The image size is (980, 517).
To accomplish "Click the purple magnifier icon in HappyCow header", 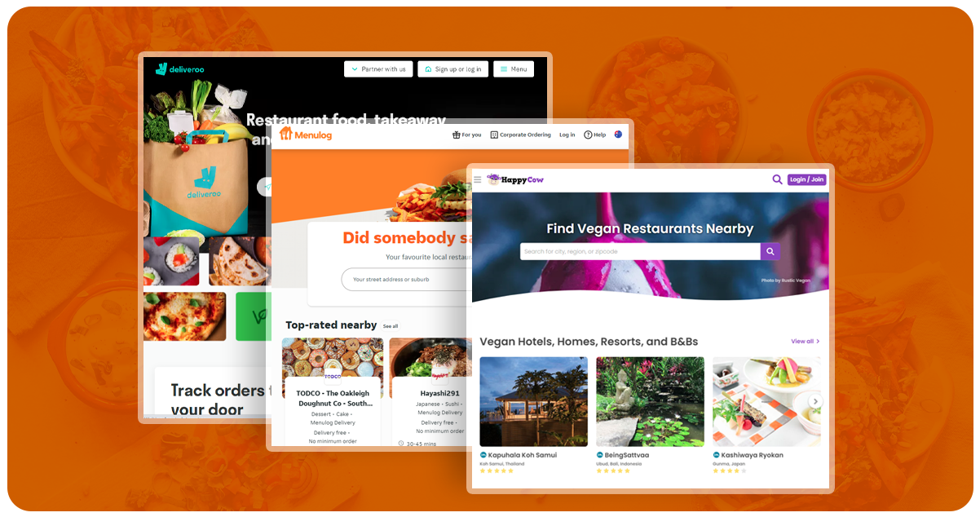I will pyautogui.click(x=777, y=179).
